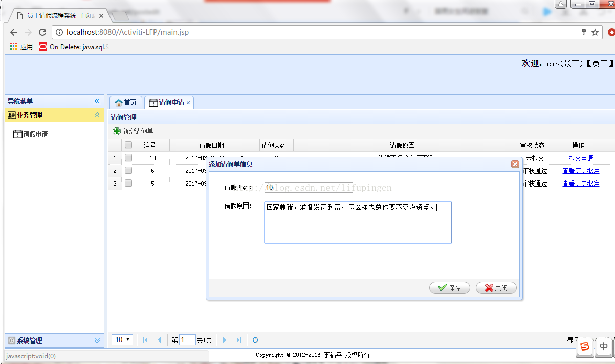Image resolution: width=615 pixels, height=364 pixels.
Task: Click the last page arrow icon
Action: 238,339
